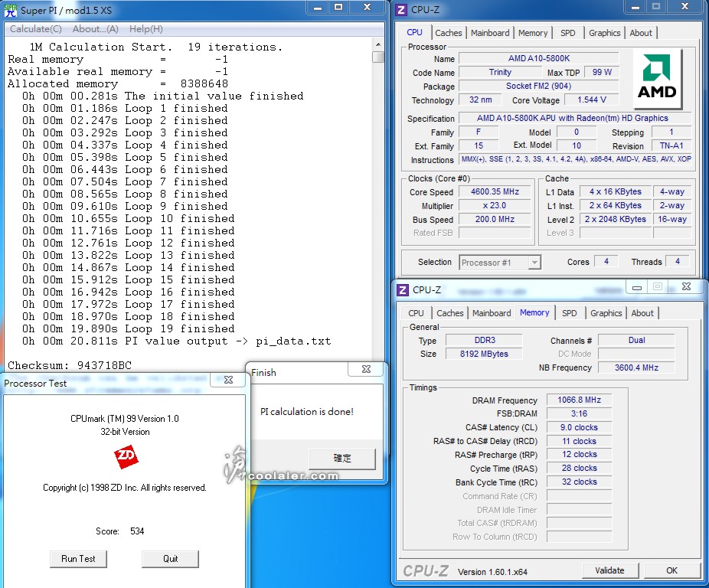
Task: Click the Revision TN-A1 value
Action: tap(671, 145)
